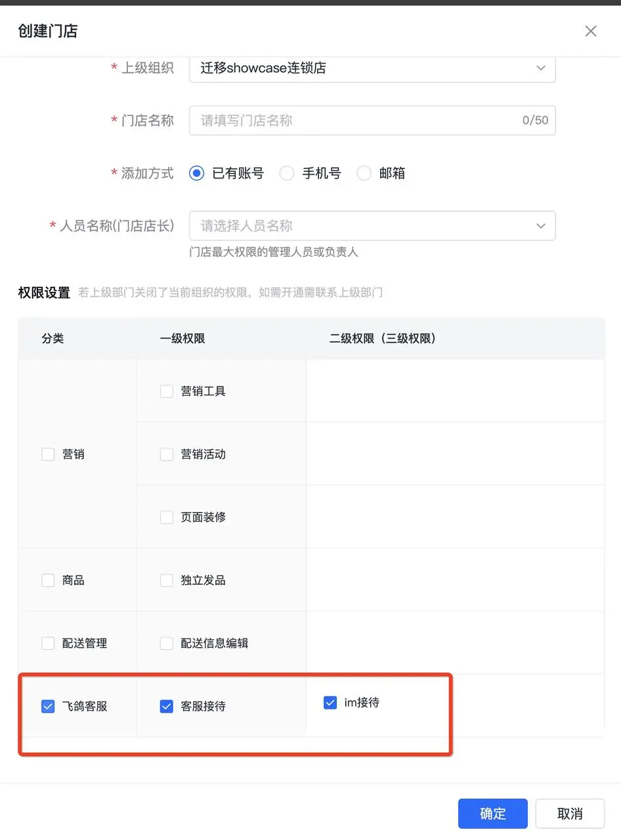The height and width of the screenshot is (840, 621).
Task: Click the 0/50 character counter
Action: 535,121
